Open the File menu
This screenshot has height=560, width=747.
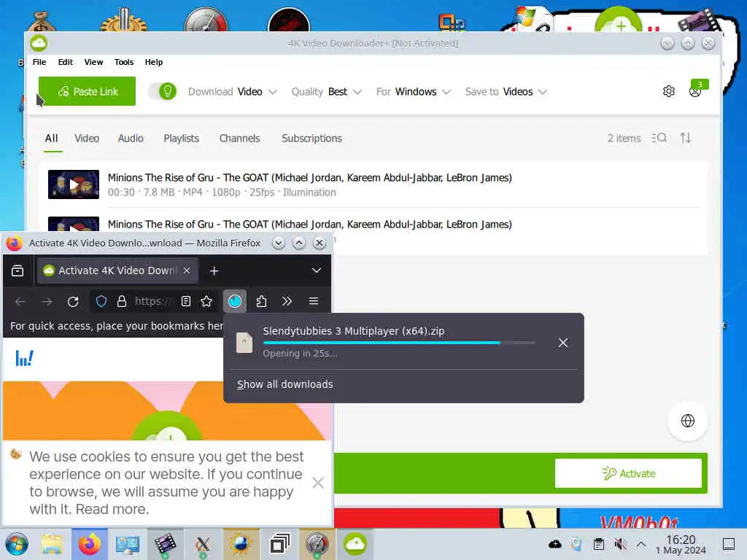[39, 62]
